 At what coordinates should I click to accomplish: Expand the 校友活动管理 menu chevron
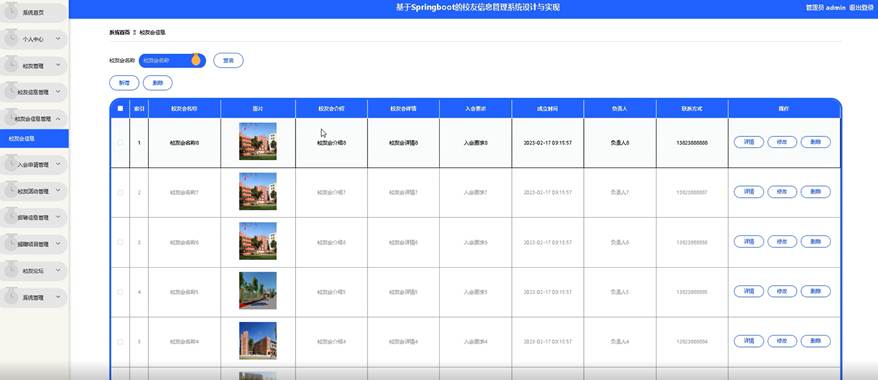coord(57,191)
